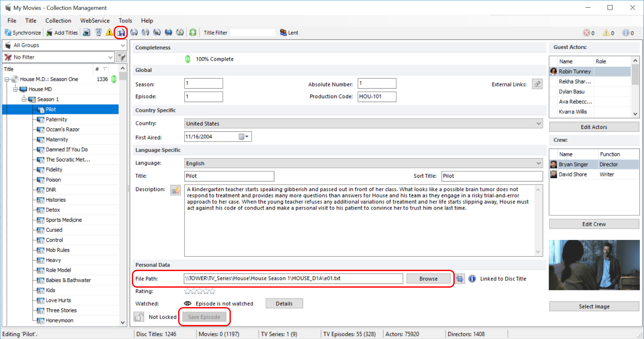Image resolution: width=644 pixels, height=339 pixels.
Task: Select the Three Stories episode
Action: click(x=61, y=310)
